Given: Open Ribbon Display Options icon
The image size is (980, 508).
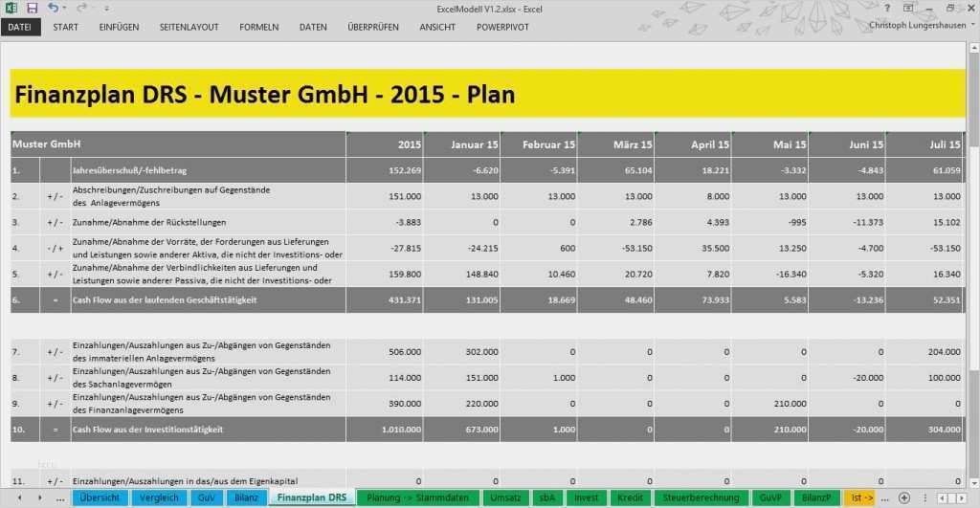Looking at the screenshot, I should tap(908, 8).
